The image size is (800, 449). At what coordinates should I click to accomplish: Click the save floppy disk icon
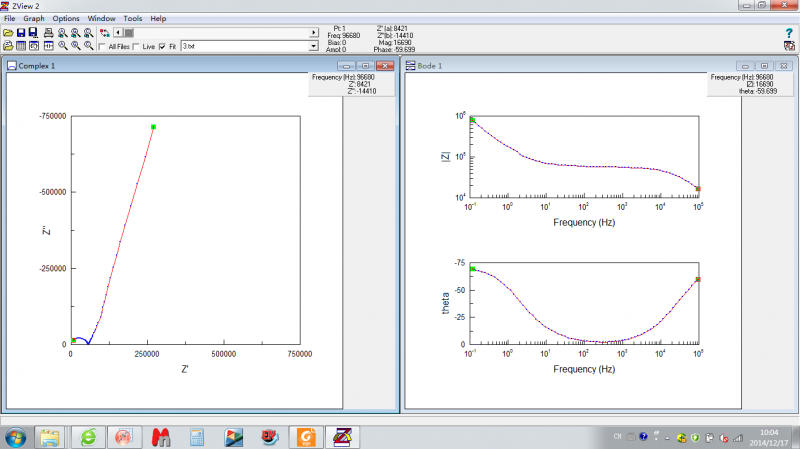point(21,33)
